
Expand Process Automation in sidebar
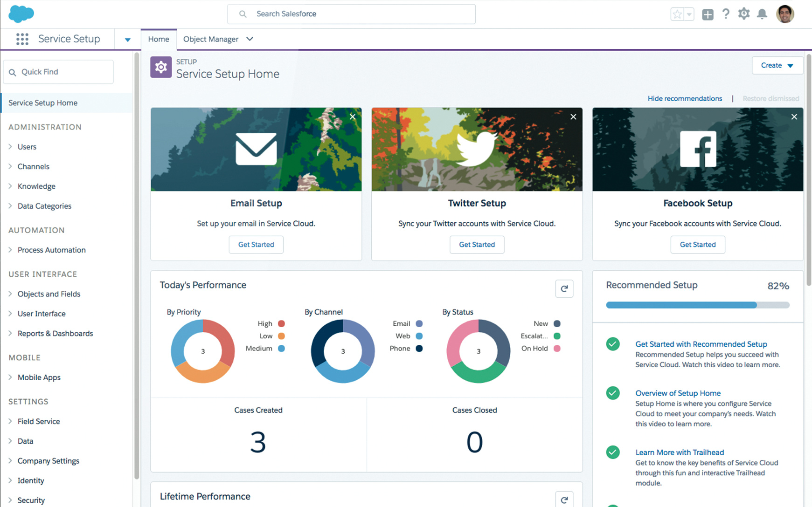10,250
